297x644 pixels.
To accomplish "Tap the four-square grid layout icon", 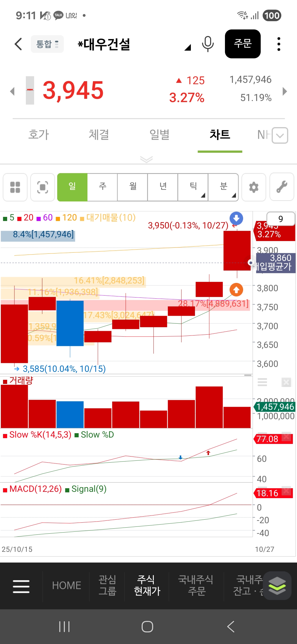I will click(x=15, y=187).
